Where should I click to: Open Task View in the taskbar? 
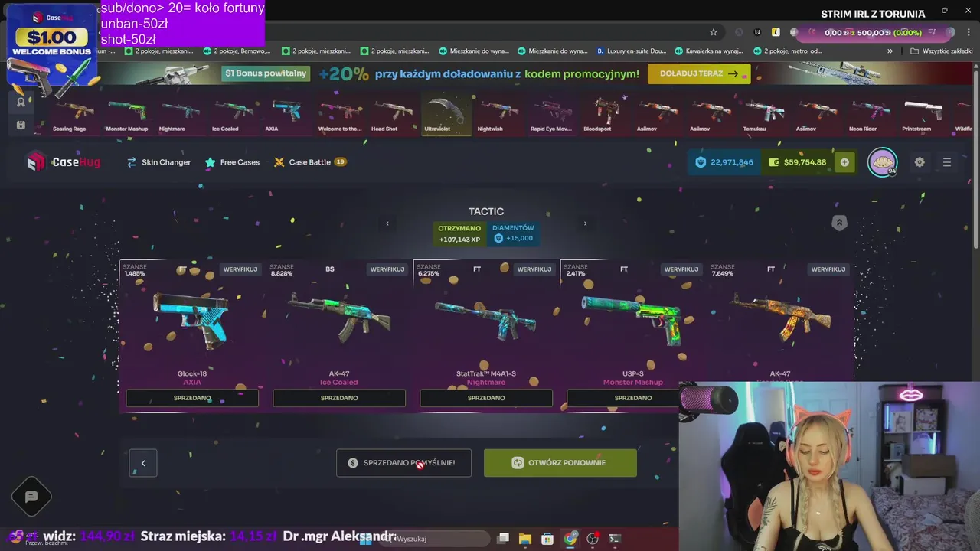503,539
